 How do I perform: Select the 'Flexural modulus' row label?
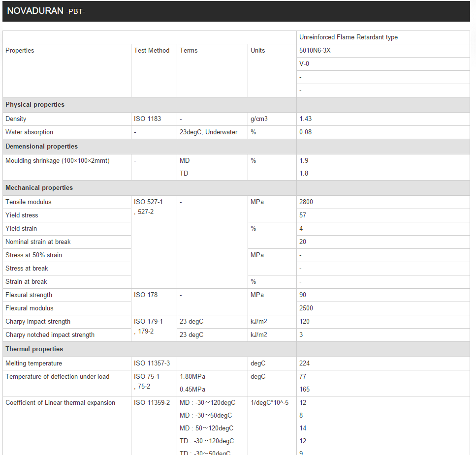30,308
